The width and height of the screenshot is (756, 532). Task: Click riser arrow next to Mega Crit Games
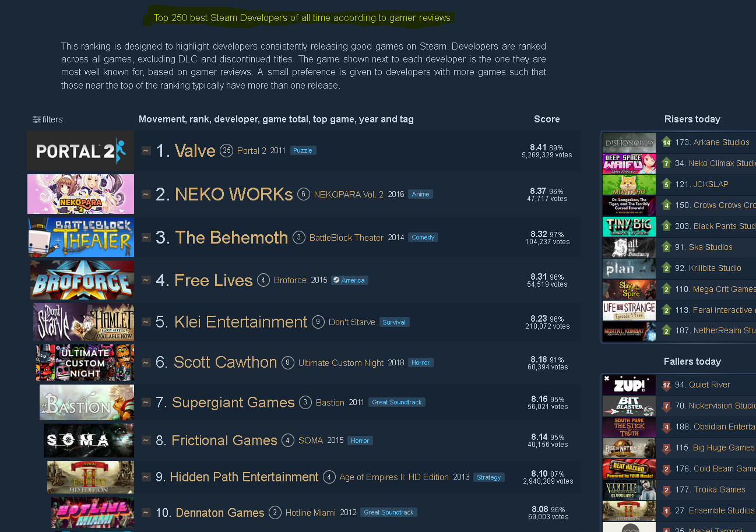point(667,289)
